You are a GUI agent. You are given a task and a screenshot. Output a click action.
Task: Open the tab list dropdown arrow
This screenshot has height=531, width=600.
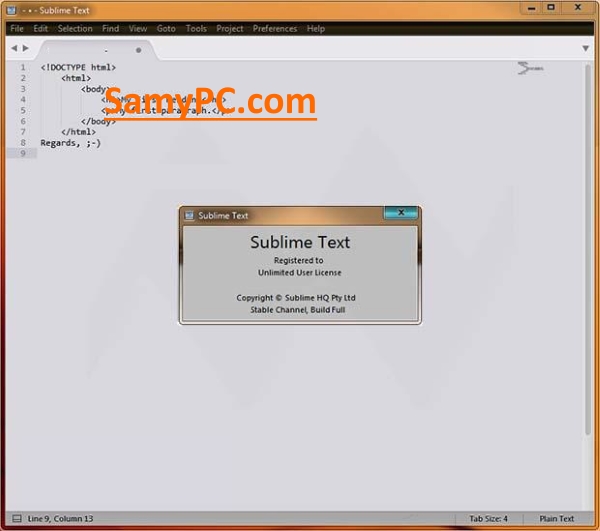[x=585, y=48]
